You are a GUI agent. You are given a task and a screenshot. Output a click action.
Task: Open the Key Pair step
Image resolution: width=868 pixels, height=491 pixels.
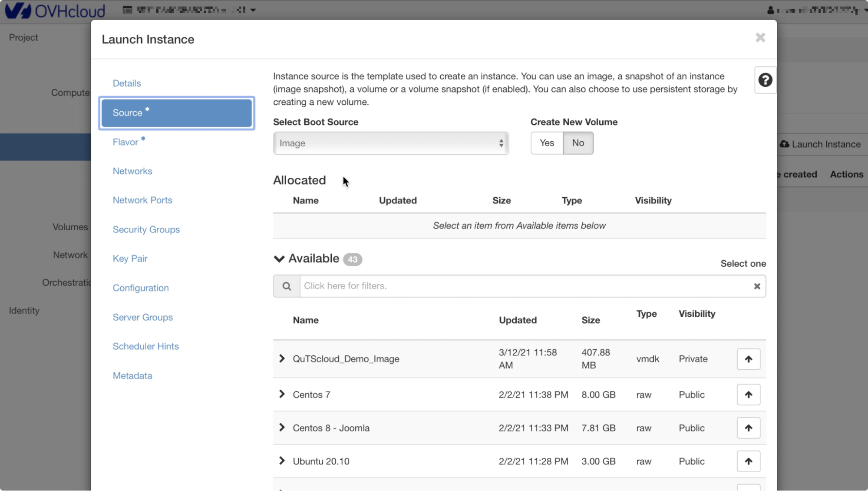(x=130, y=259)
